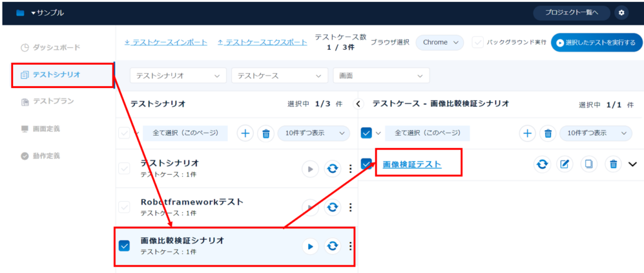644x273 pixels.
Task: Expand the テストシナリオ filter dropdown
Action: [178, 75]
